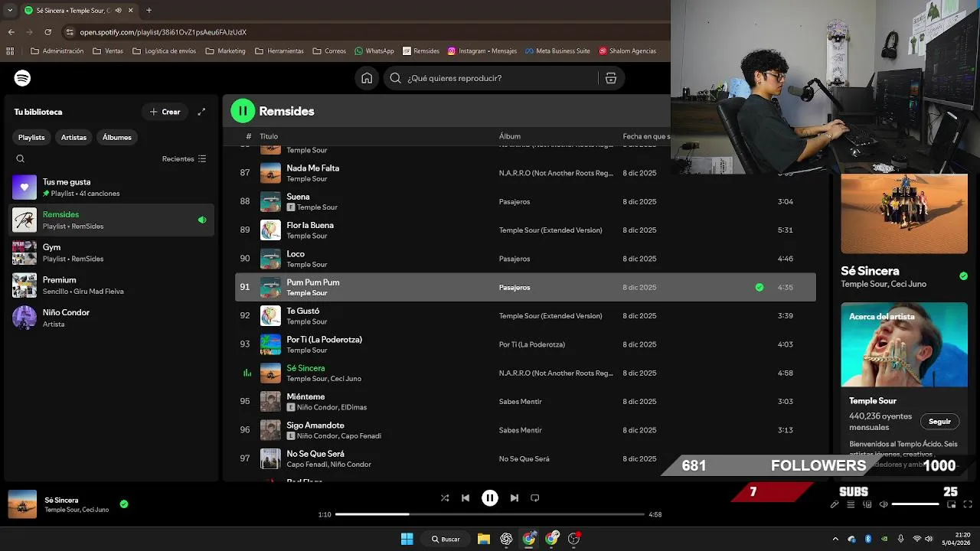
Task: Open the lyrics microphone icon
Action: (x=835, y=504)
